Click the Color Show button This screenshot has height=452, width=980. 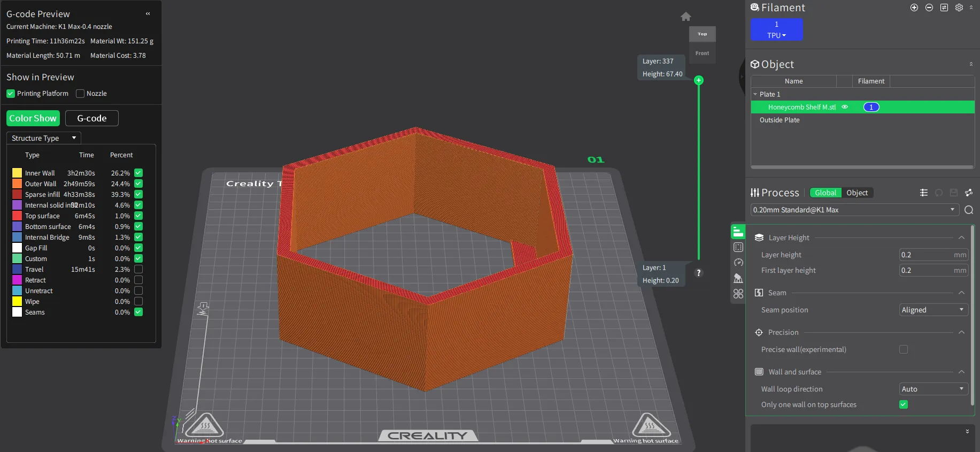point(33,118)
